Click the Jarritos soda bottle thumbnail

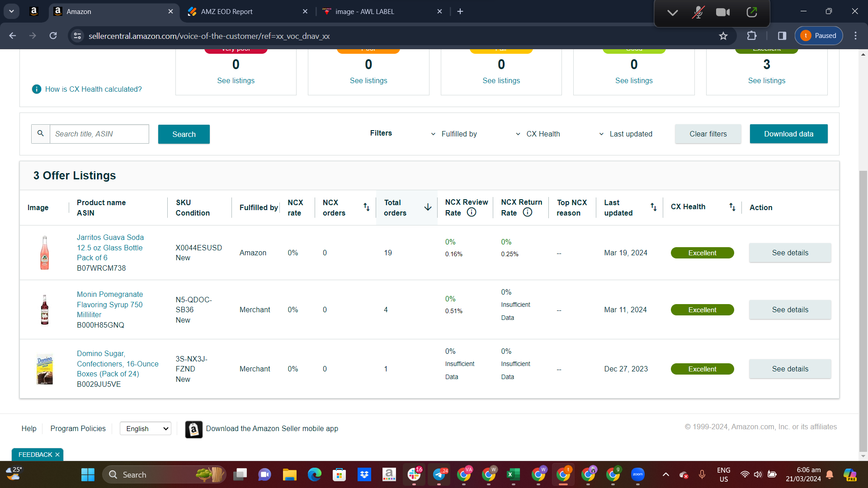pos(45,253)
